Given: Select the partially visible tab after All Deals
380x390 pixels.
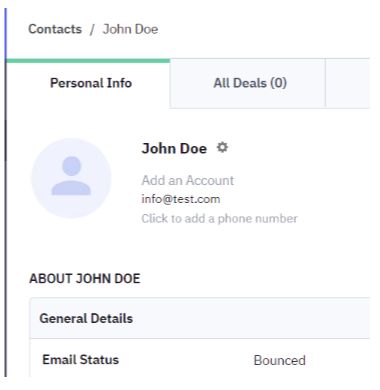Looking at the screenshot, I should tap(348, 83).
